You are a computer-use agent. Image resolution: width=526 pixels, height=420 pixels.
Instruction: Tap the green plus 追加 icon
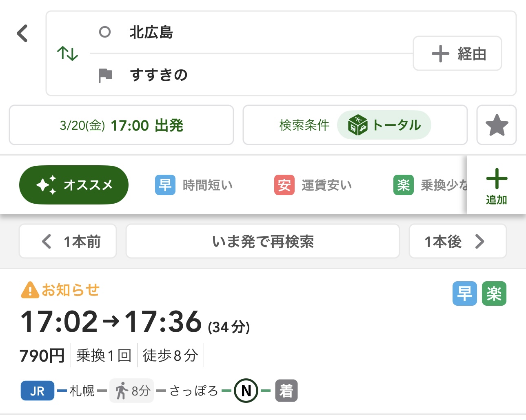(496, 186)
